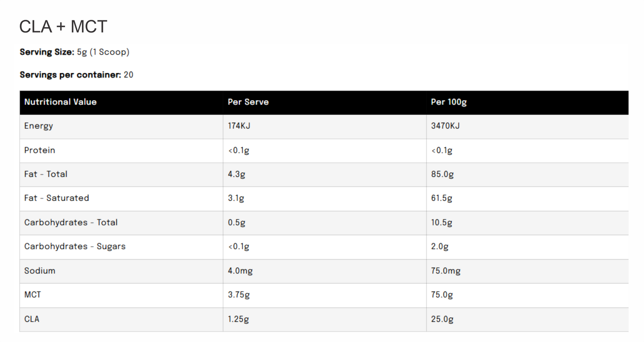The height and width of the screenshot is (342, 644).
Task: Click the Per Serve column header
Action: pos(248,102)
